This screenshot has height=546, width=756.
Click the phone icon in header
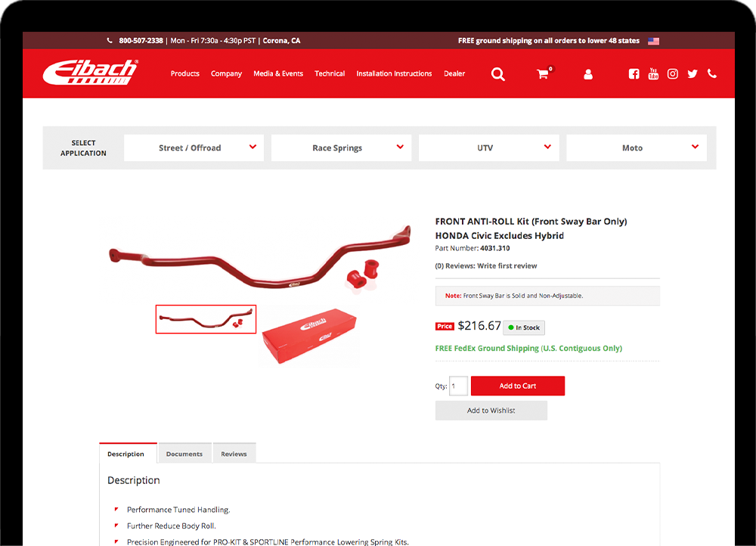711,73
